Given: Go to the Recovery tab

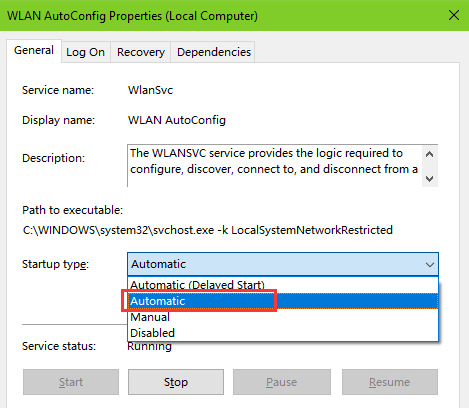Looking at the screenshot, I should point(141,52).
